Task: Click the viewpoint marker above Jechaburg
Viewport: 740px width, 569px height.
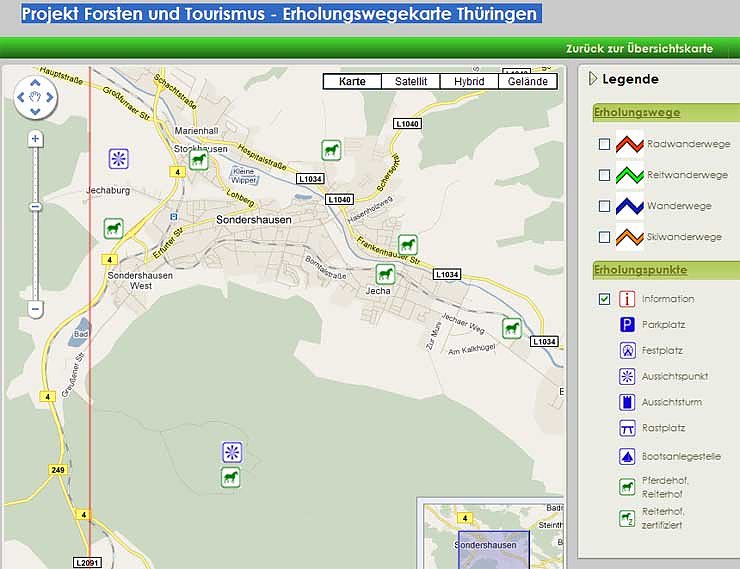Action: tap(119, 158)
